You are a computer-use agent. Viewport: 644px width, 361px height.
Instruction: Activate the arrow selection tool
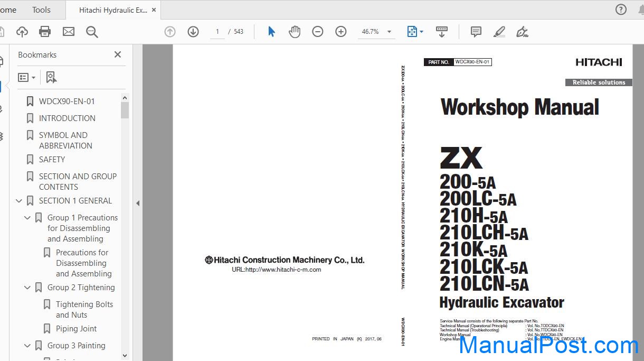coord(271,32)
